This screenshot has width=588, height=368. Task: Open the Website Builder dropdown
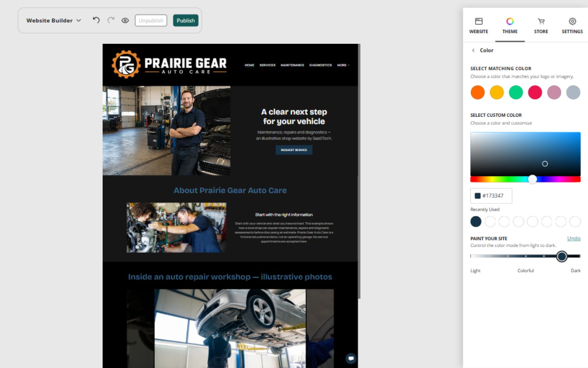(54, 21)
